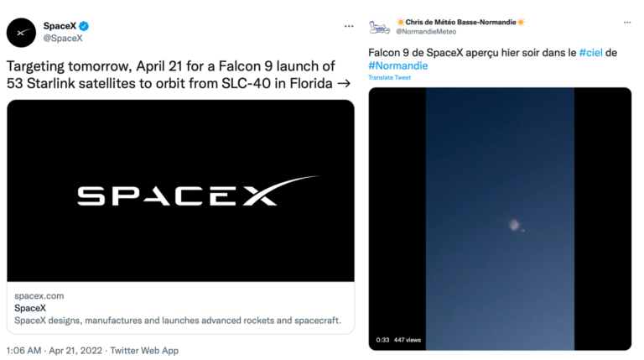Open the more options menu on SpaceX tweet

click(x=349, y=26)
